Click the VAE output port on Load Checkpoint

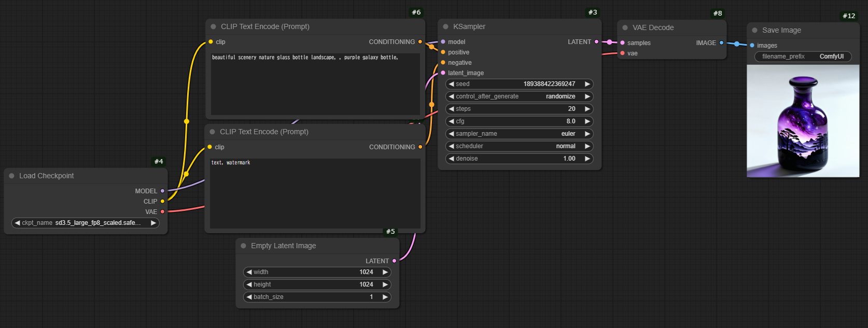click(162, 212)
